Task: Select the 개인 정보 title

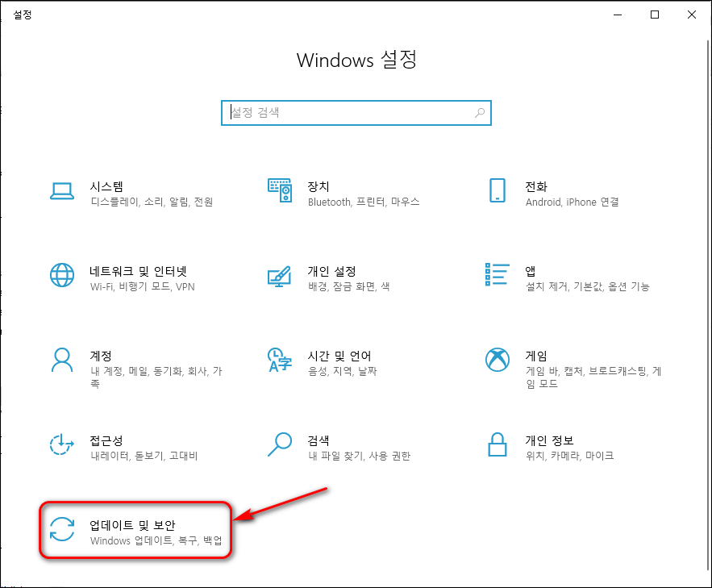Action: pos(549,441)
